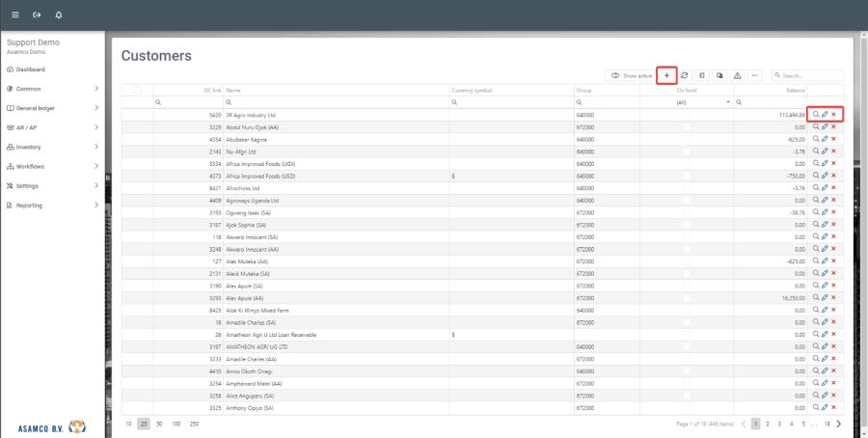This screenshot has width=868, height=438.
Task: Refresh the customers grid
Action: (684, 75)
